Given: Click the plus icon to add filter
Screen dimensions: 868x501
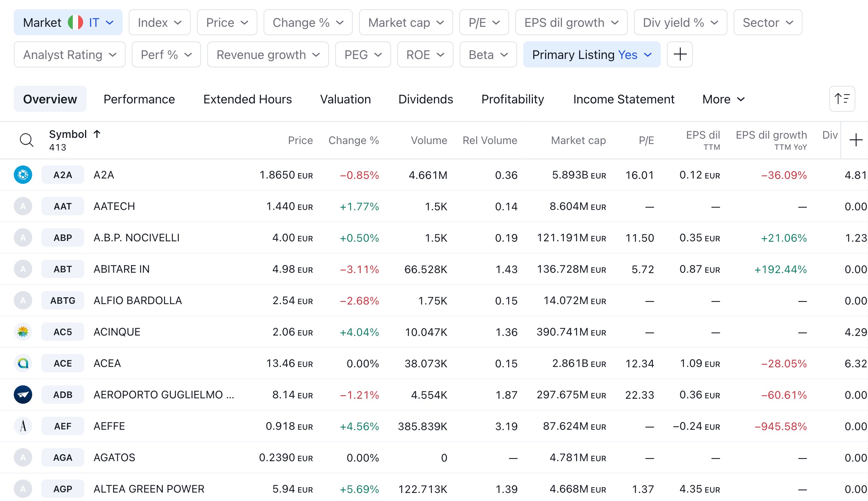Looking at the screenshot, I should [680, 54].
